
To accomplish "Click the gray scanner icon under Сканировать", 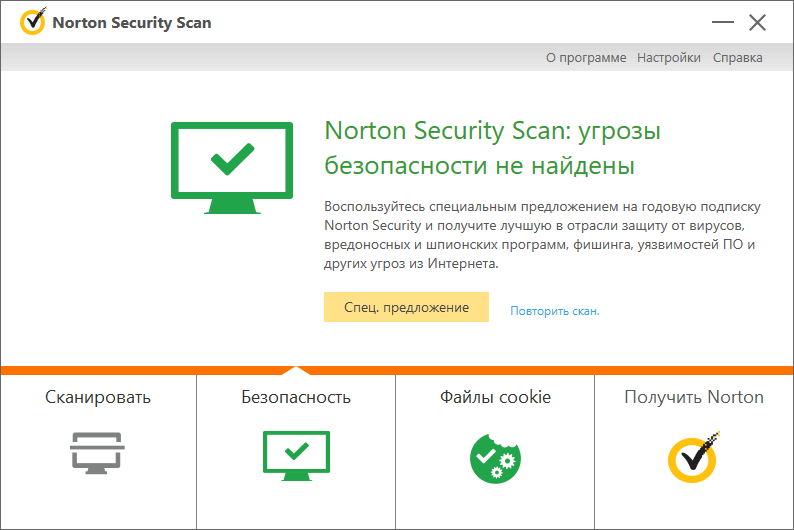I will (97, 452).
